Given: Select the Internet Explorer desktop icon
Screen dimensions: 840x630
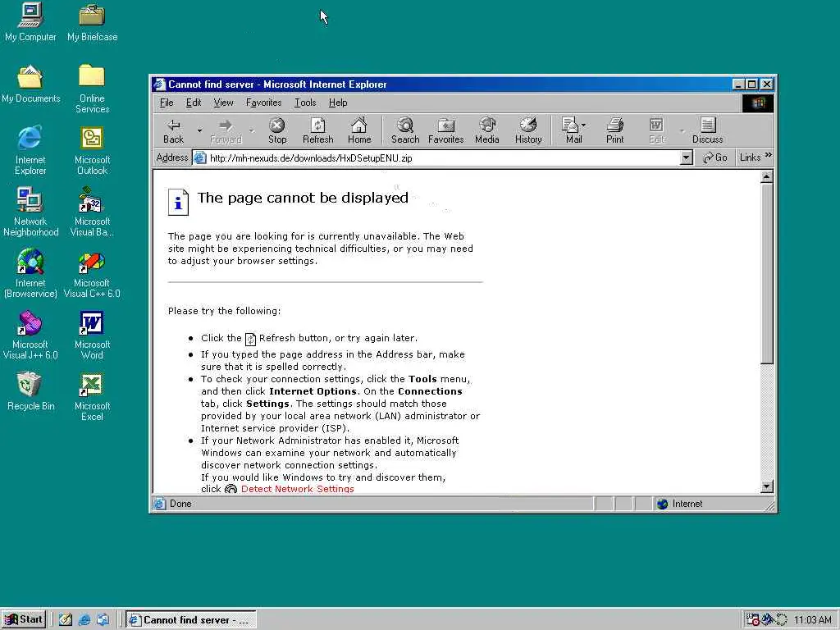Looking at the screenshot, I should pyautogui.click(x=30, y=151).
